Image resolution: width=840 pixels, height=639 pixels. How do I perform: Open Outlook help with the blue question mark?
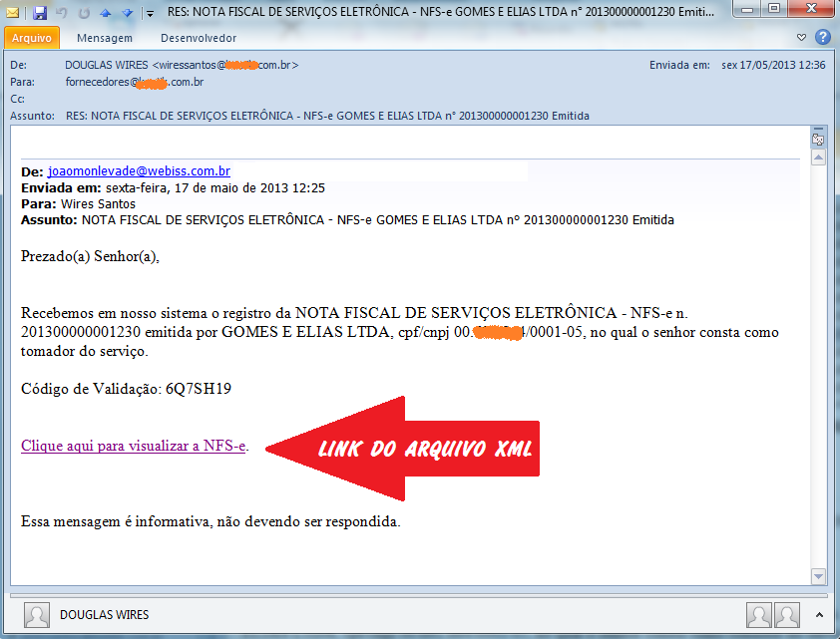coord(822,37)
